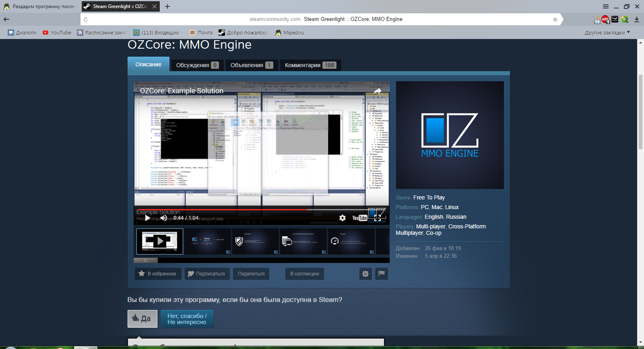The image size is (644, 349).
Task: Open the Почта bookmark
Action: click(x=201, y=33)
